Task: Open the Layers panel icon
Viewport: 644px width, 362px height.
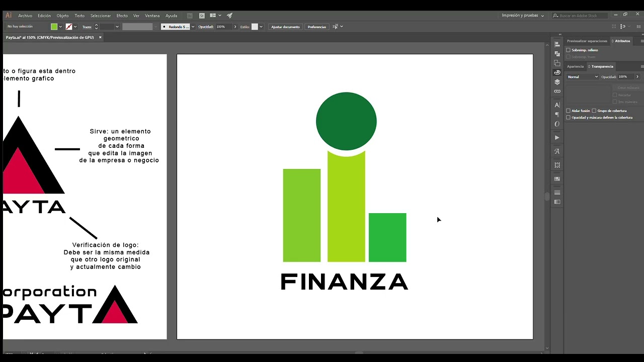Action: 557,82
